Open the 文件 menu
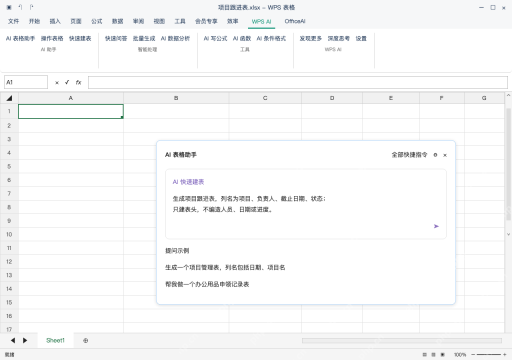The image size is (512, 360). (x=13, y=21)
